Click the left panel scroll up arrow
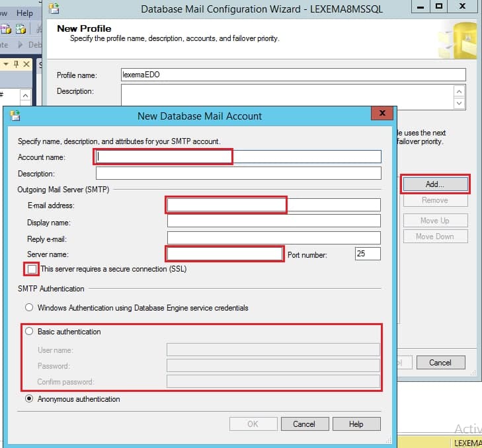Image resolution: width=482 pixels, height=448 pixels. coord(26,95)
